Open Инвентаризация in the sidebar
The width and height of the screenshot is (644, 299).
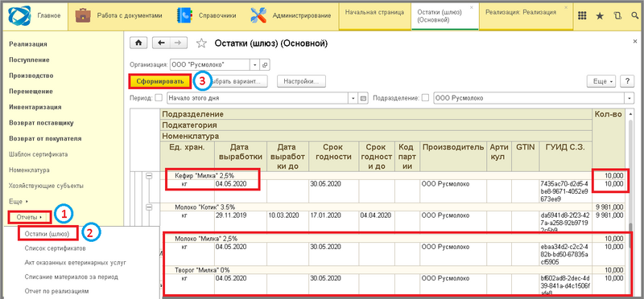click(x=35, y=107)
